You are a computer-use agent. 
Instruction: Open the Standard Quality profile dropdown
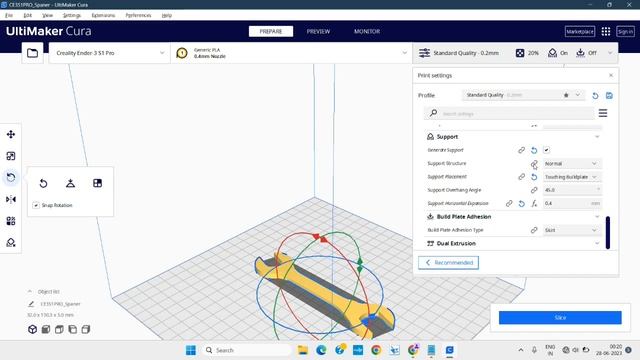click(x=524, y=95)
